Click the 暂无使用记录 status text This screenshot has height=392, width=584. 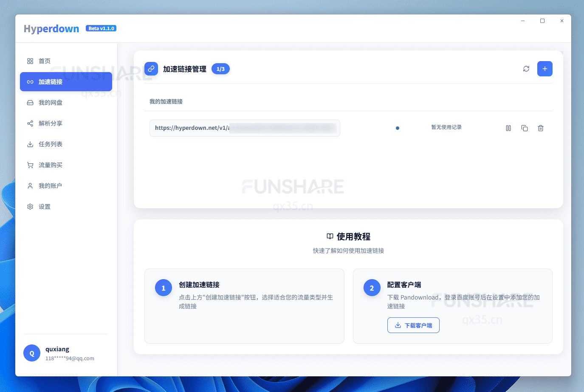[x=446, y=127]
